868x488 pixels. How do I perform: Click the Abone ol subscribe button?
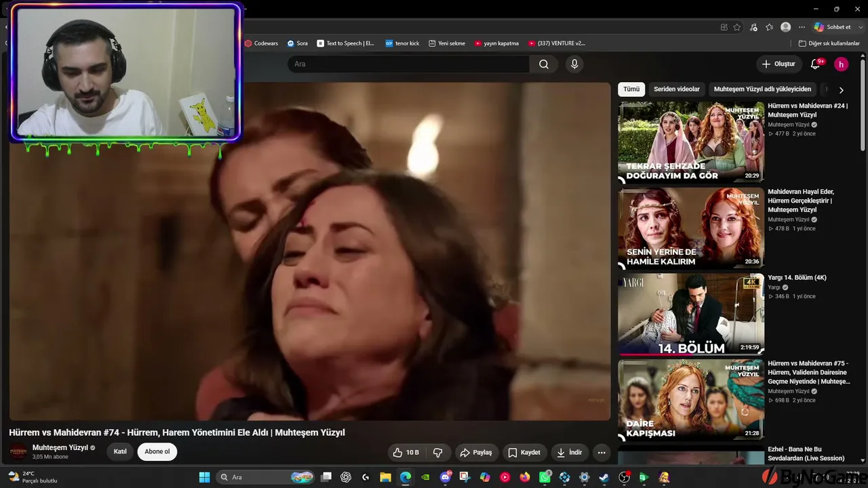(x=157, y=452)
